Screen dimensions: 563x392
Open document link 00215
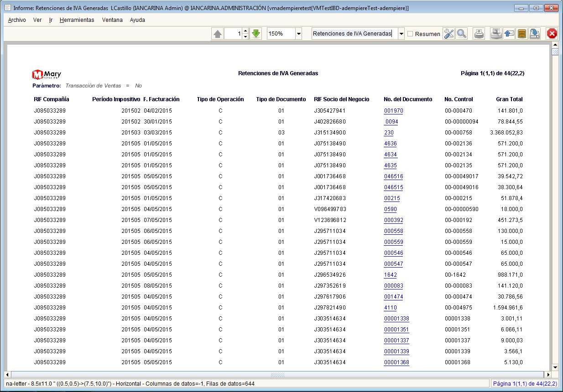tap(392, 198)
